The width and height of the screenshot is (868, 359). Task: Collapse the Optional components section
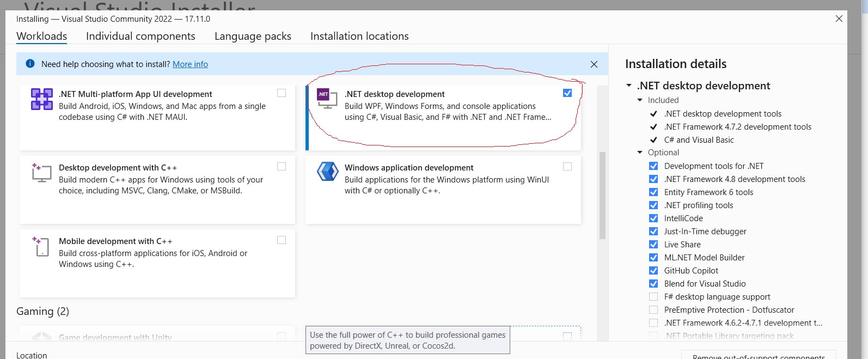tap(640, 153)
